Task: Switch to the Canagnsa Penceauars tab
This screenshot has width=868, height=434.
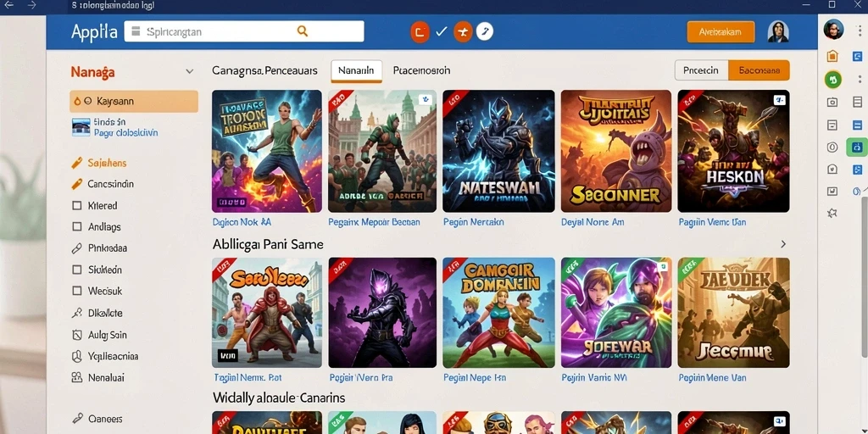Action: [264, 71]
